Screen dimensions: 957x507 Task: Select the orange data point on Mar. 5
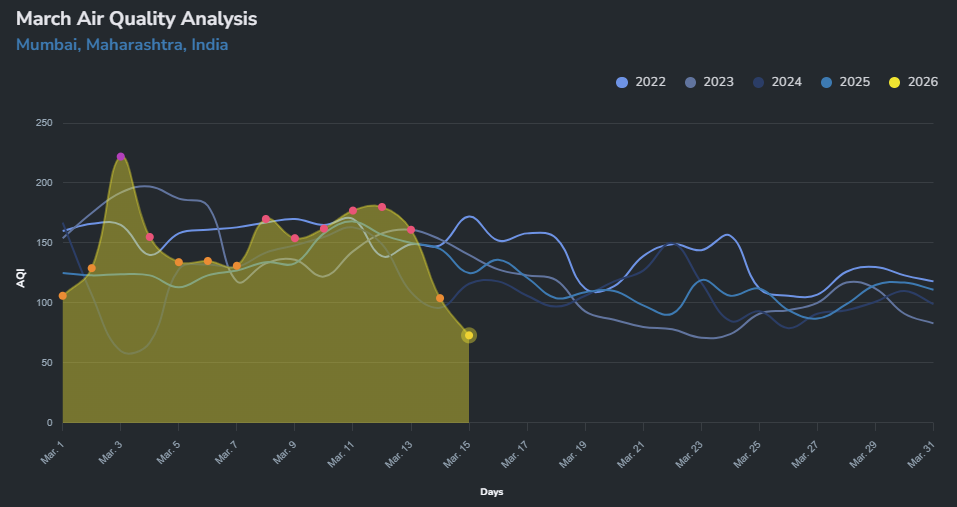point(179,263)
